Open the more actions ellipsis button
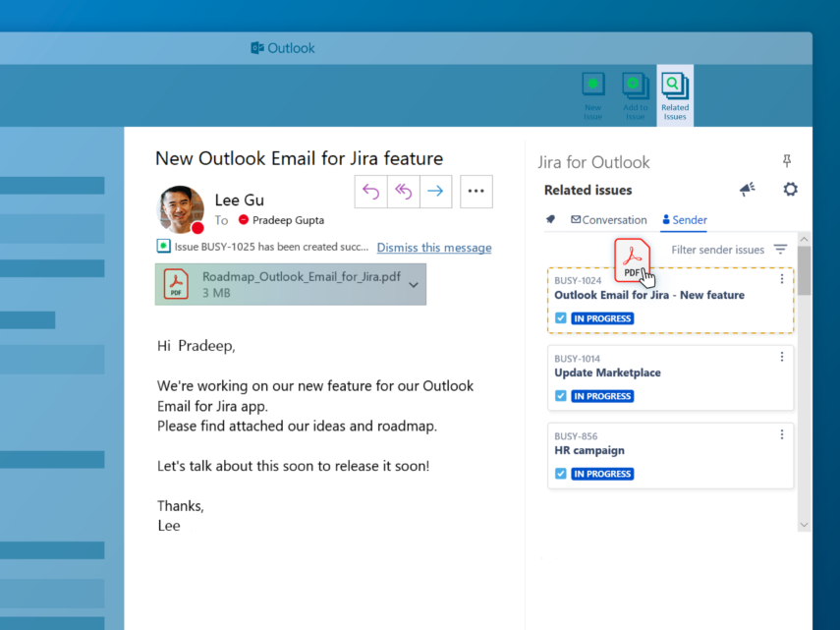 [476, 192]
